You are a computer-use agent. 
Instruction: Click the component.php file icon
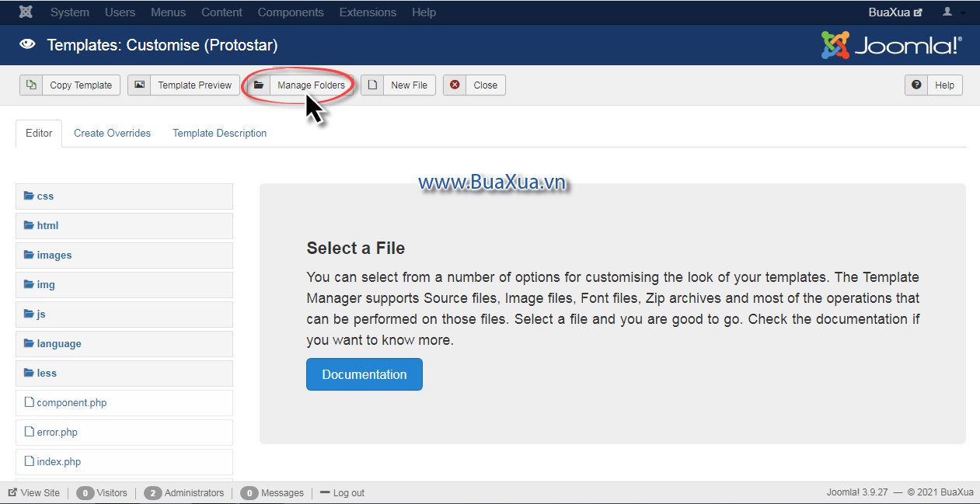coord(30,402)
